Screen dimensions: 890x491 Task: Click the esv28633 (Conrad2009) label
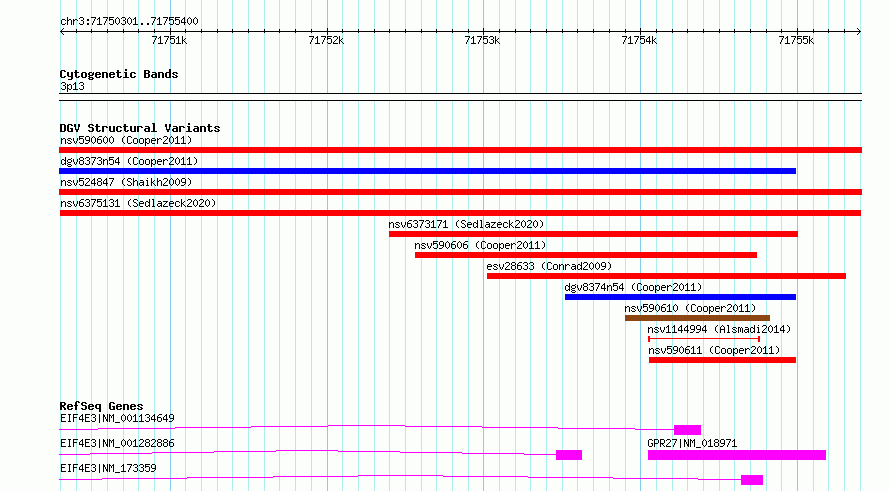549,266
